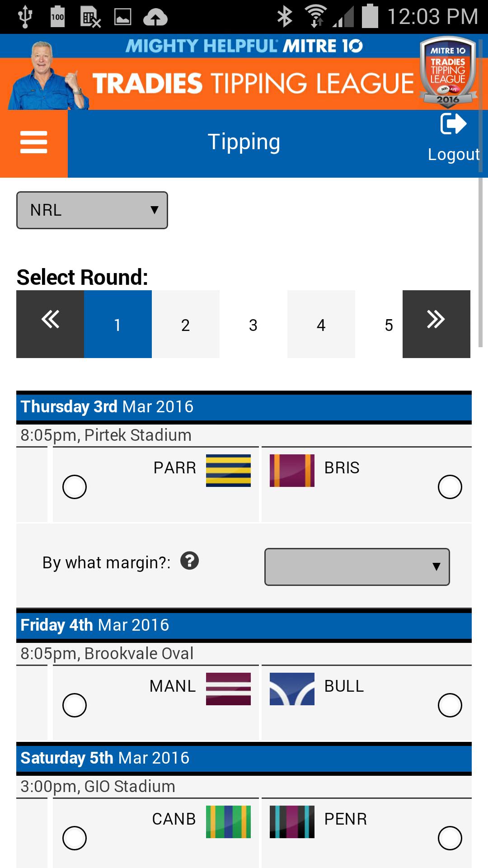Select PARR radio button to tip Parramatta
This screenshot has height=868, width=488.
(x=75, y=487)
